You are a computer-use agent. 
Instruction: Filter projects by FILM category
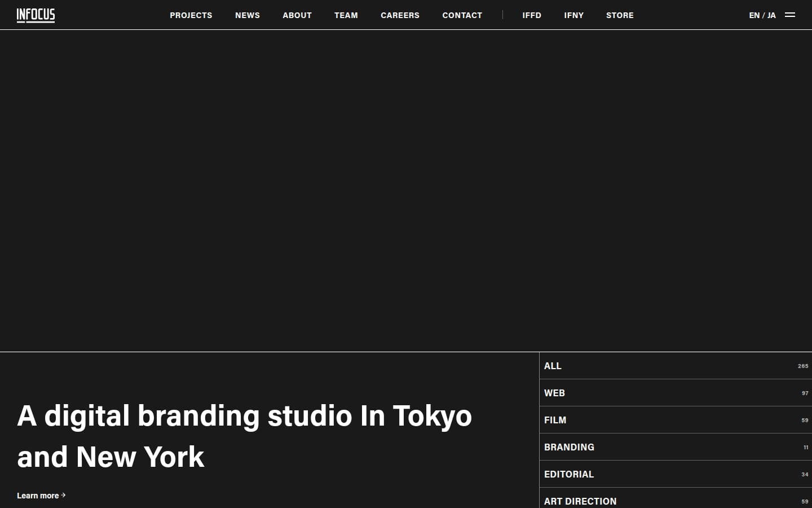tap(676, 420)
